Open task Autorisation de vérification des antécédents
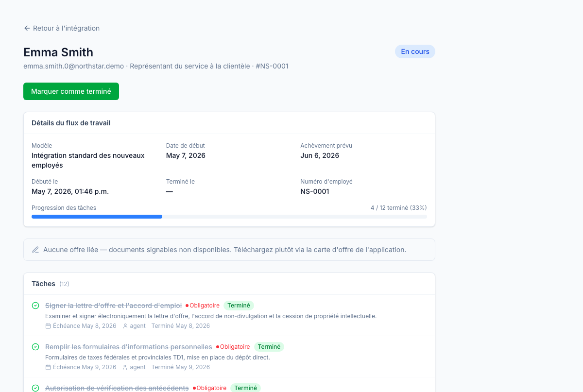Viewport: 583px width, 392px height. [x=117, y=388]
